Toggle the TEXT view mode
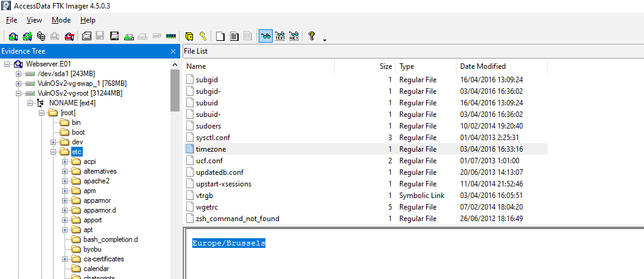The image size is (644, 279). (280, 37)
